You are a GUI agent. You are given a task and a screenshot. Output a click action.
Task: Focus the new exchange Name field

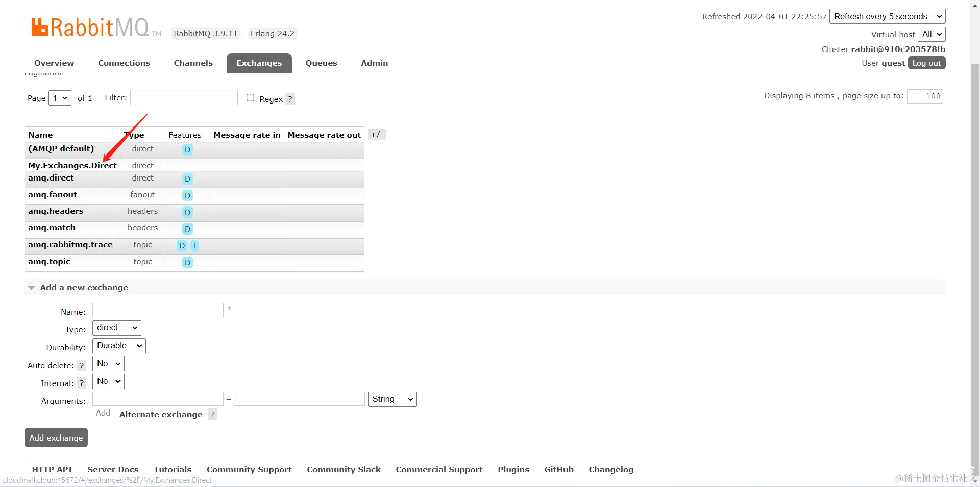pyautogui.click(x=158, y=310)
